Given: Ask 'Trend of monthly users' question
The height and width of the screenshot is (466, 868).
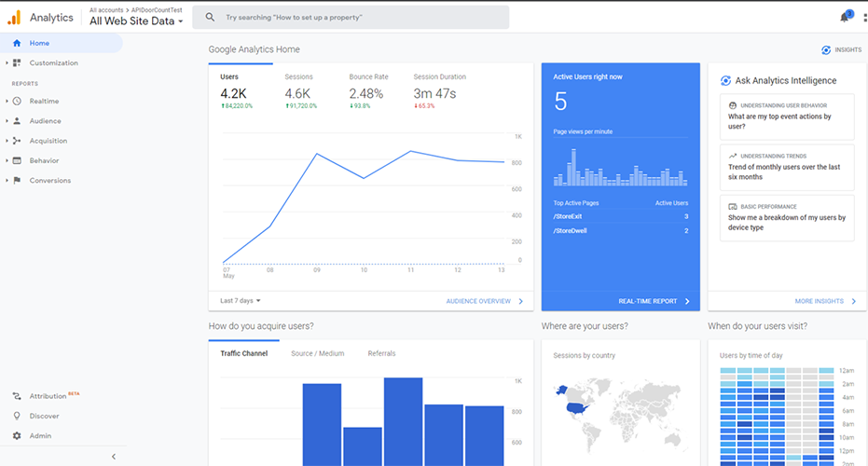Looking at the screenshot, I should [x=787, y=167].
